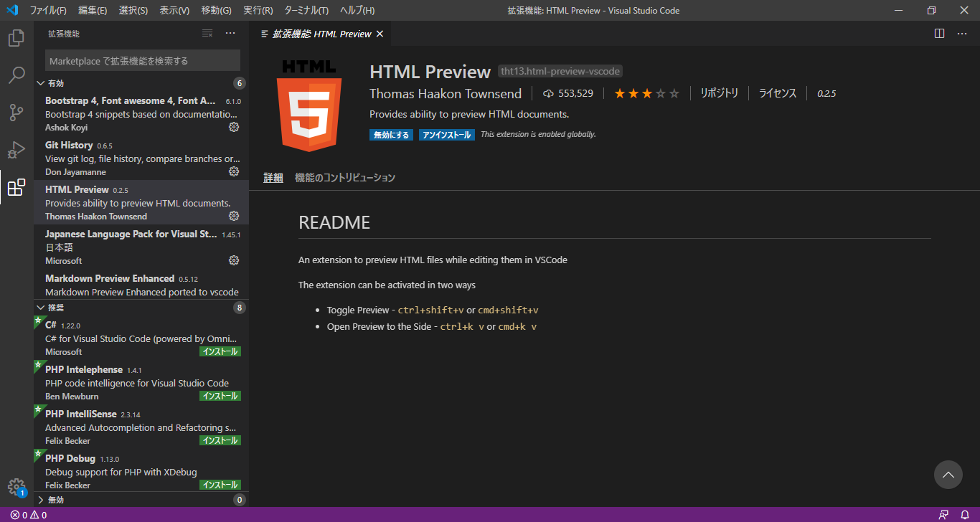Open the Explorer view in activity bar
Screen dimensions: 980x522
coord(16,38)
